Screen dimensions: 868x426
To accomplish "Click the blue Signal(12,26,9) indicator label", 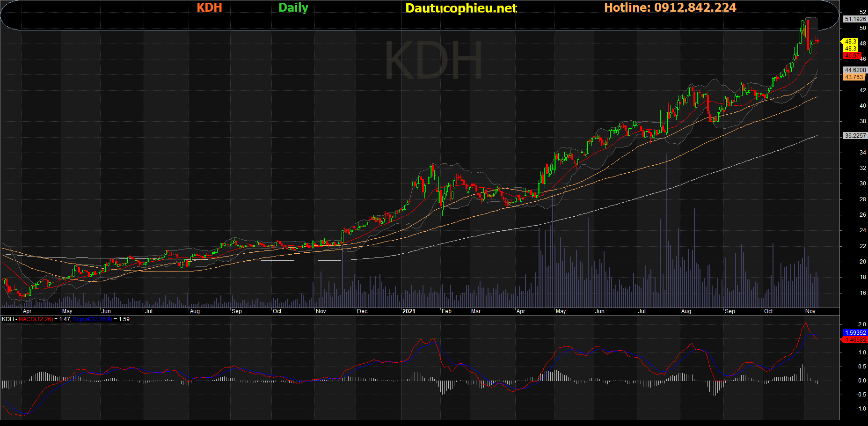I will click(92, 319).
